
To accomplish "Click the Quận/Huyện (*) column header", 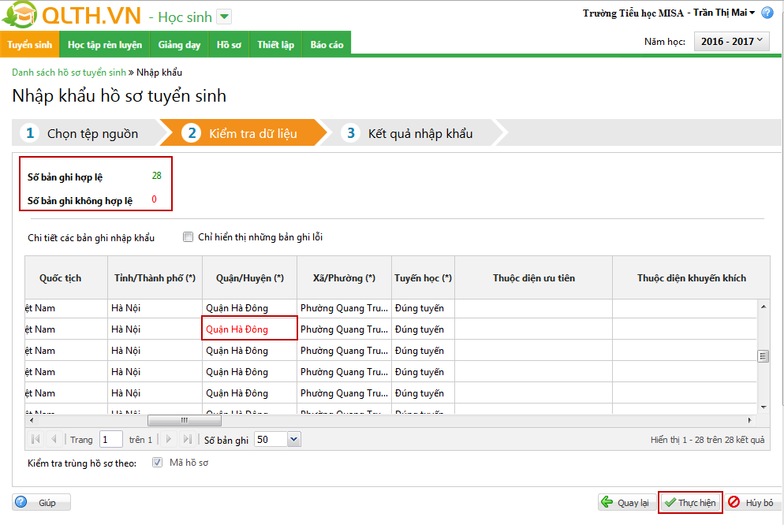I will pos(249,277).
